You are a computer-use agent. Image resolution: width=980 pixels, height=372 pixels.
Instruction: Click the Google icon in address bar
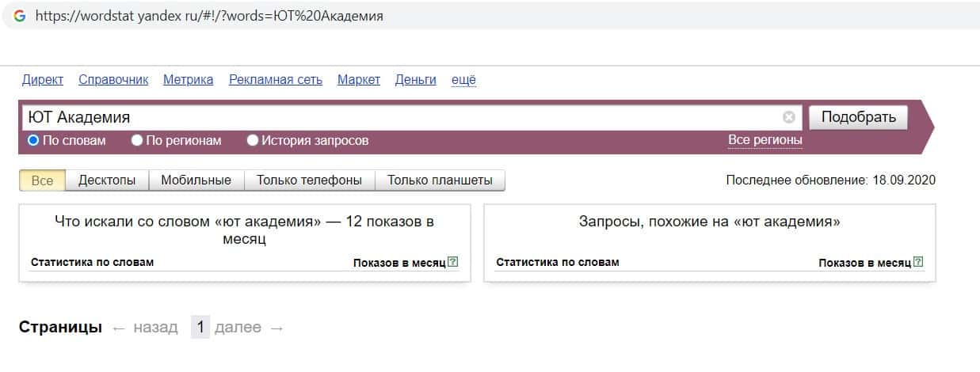pyautogui.click(x=20, y=16)
